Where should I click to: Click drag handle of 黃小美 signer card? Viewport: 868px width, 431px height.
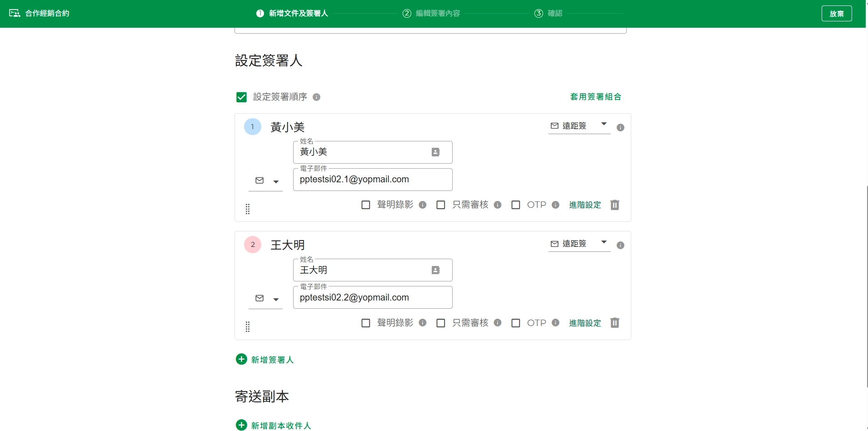248,209
